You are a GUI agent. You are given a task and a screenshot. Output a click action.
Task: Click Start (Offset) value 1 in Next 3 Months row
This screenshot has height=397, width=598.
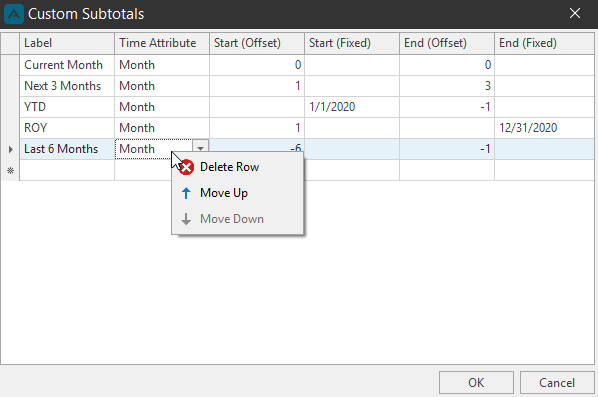click(x=257, y=86)
